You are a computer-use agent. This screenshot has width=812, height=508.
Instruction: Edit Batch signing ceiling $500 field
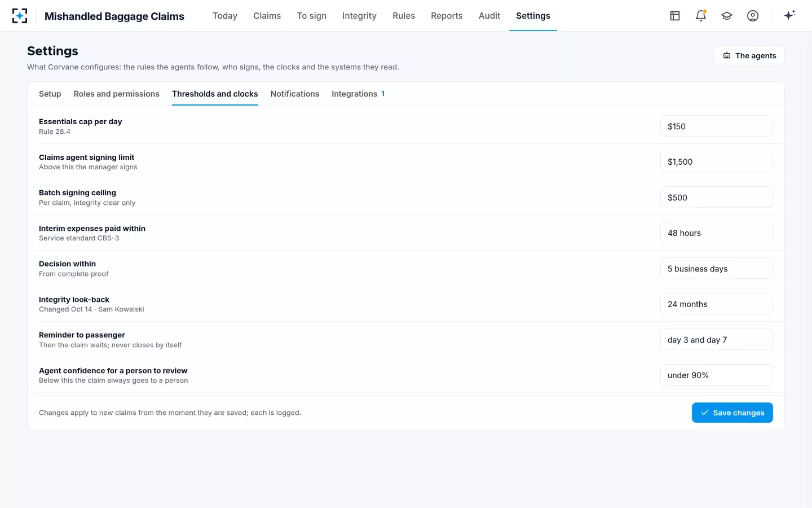(716, 198)
